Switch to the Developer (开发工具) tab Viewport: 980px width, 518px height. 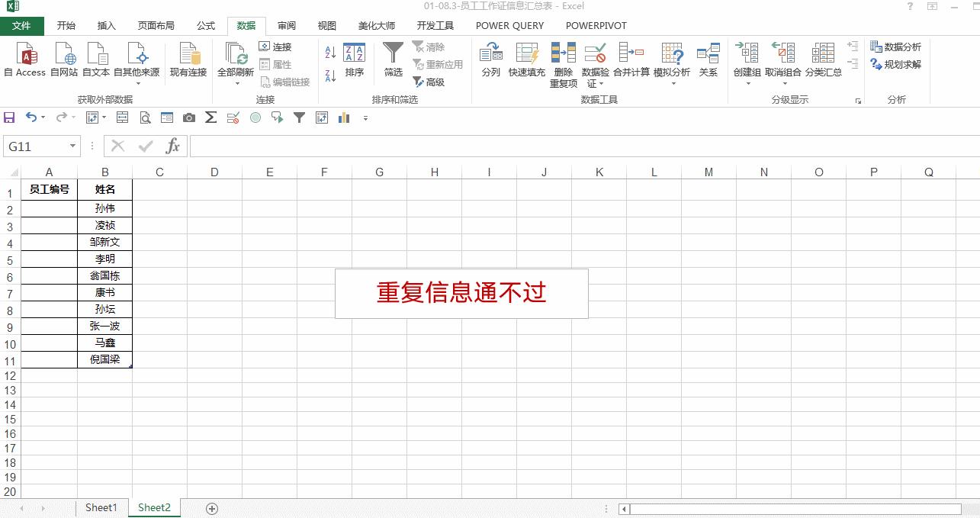point(435,26)
